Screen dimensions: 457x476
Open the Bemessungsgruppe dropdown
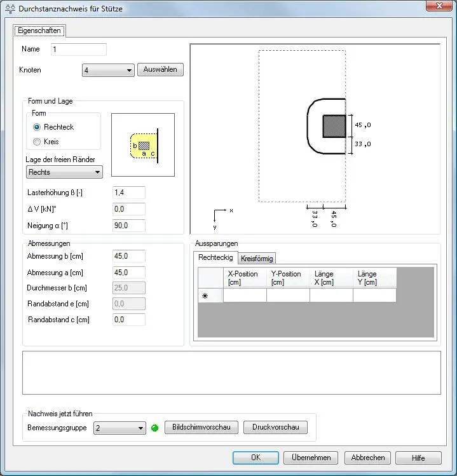pos(119,428)
